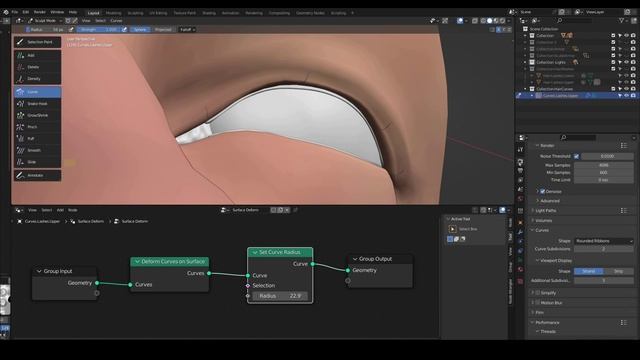
Task: Select the Delete curves sculpt tool
Action: coord(37,67)
